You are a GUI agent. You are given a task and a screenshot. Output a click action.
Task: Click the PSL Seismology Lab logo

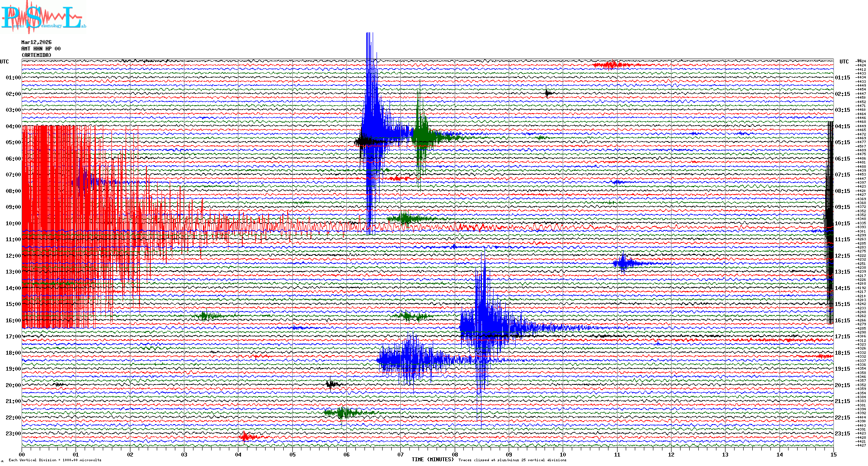[x=43, y=17]
